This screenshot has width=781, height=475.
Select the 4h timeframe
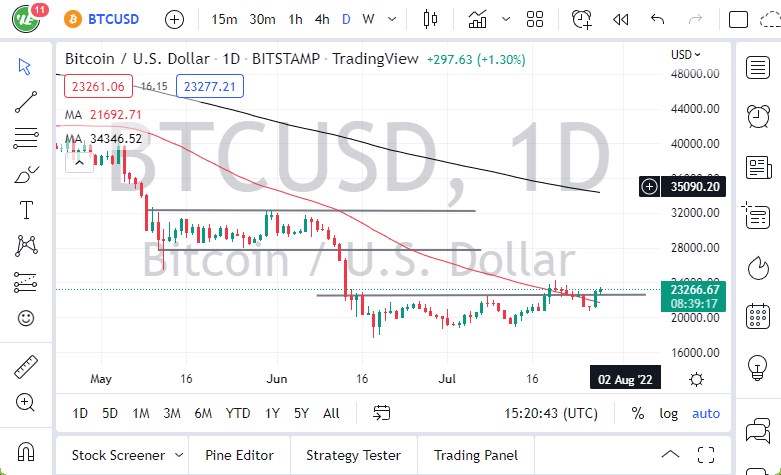321,19
